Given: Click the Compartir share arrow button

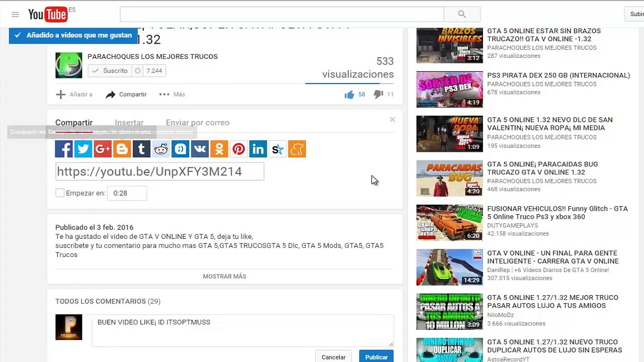Looking at the screenshot, I should [126, 95].
